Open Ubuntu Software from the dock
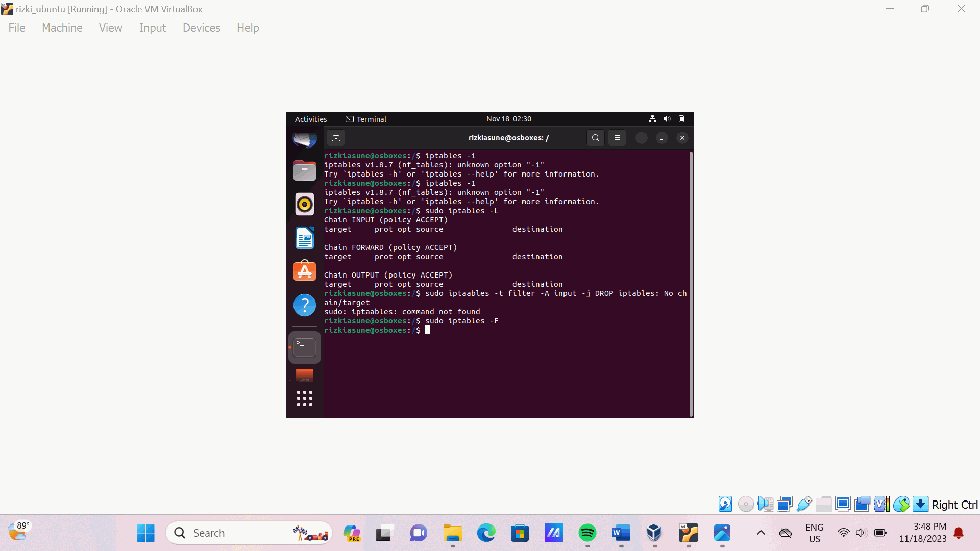This screenshot has width=980, height=551. pos(305,271)
